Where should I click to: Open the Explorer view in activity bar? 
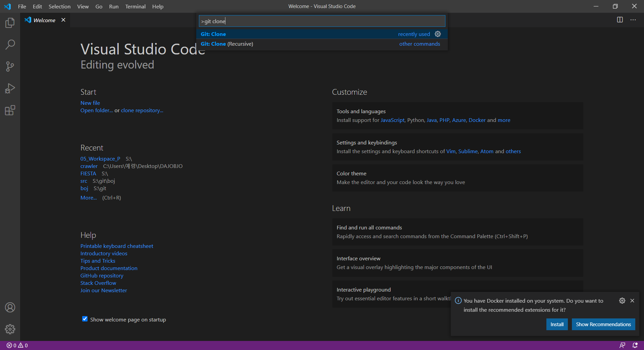coord(10,23)
